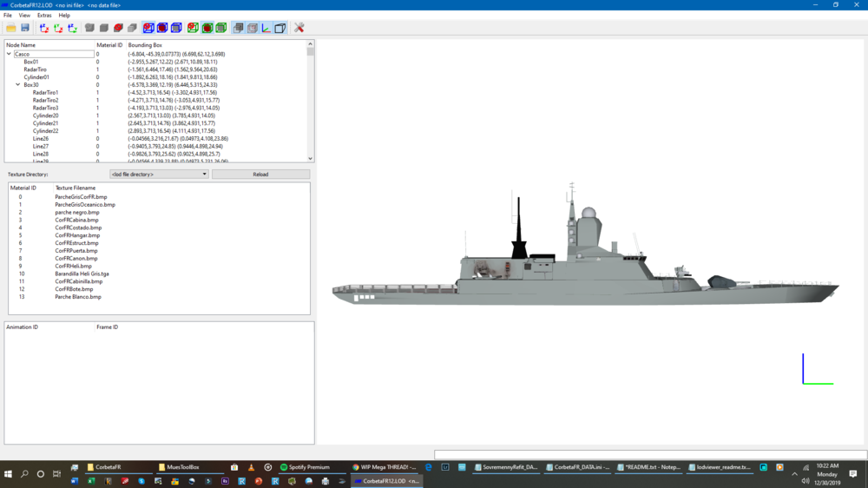Screen dimensions: 868x488
Task: Select the Z-Y axis view icon
Action: click(73, 28)
